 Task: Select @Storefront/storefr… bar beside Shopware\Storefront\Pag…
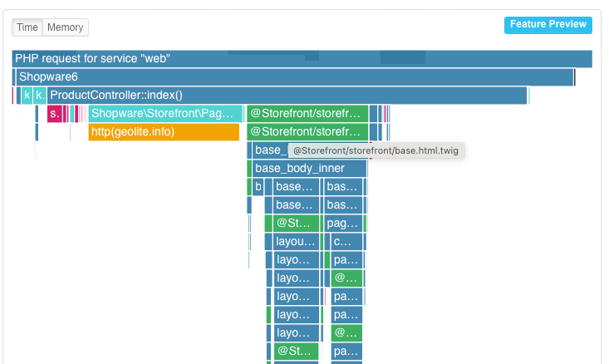coord(307,113)
